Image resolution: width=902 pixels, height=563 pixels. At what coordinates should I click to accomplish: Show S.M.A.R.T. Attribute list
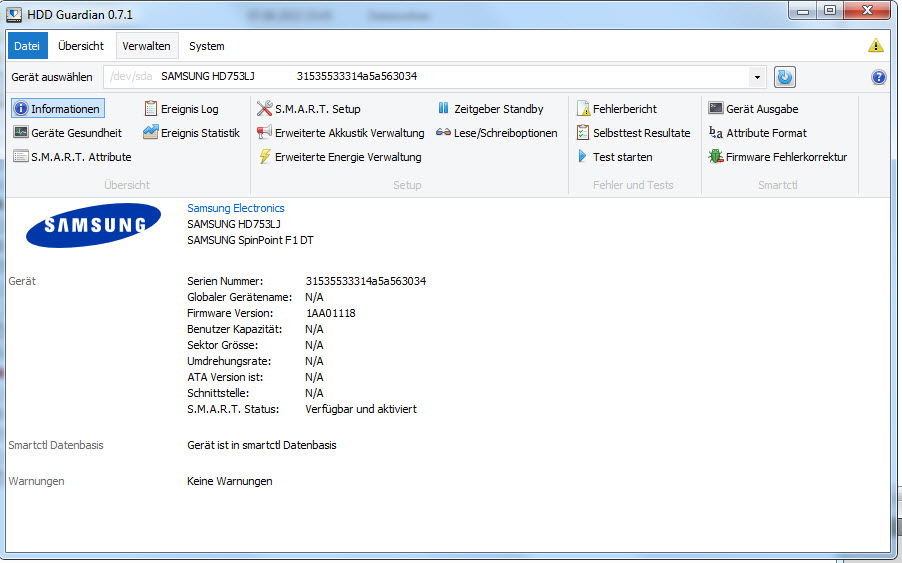(x=72, y=157)
